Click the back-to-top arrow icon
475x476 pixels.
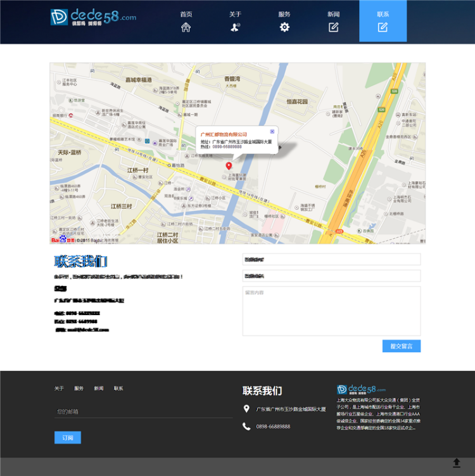pos(457,463)
